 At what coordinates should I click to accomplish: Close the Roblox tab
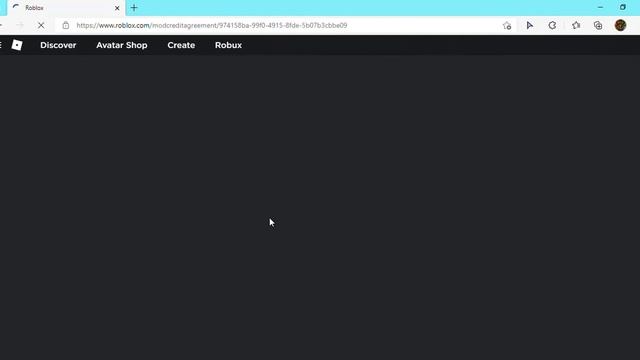click(x=117, y=8)
